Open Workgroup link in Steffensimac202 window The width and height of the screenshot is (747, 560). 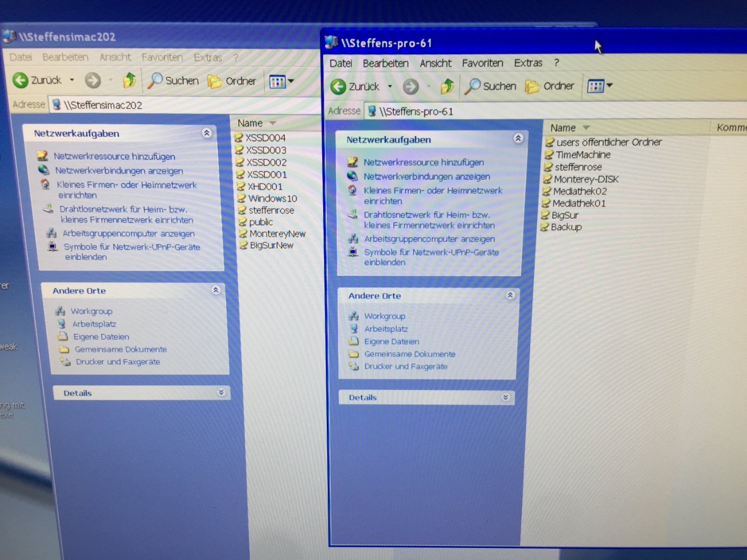click(91, 311)
